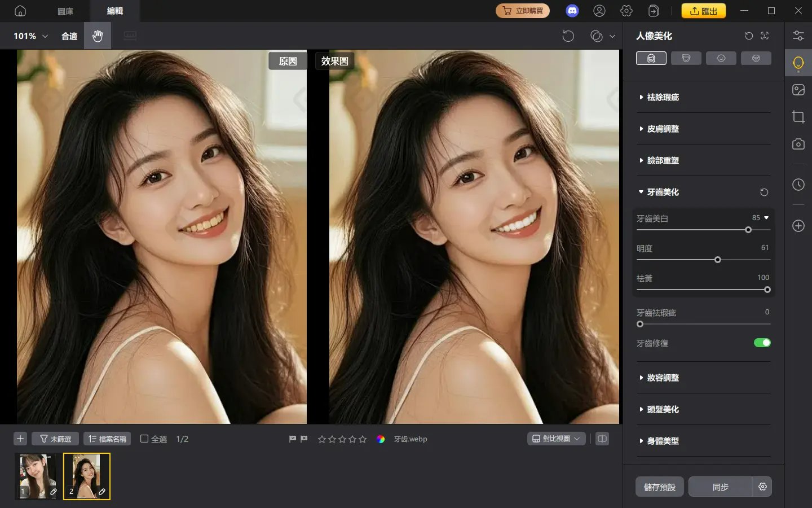Image resolution: width=812 pixels, height=508 pixels.
Task: Select the glasses face icon in 人像美化
Action: (756, 58)
